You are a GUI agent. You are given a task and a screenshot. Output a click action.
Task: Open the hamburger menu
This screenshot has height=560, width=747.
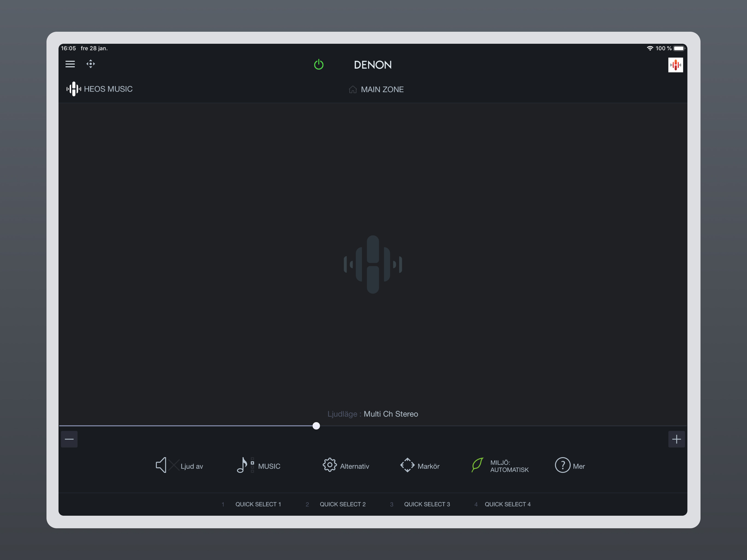tap(70, 64)
